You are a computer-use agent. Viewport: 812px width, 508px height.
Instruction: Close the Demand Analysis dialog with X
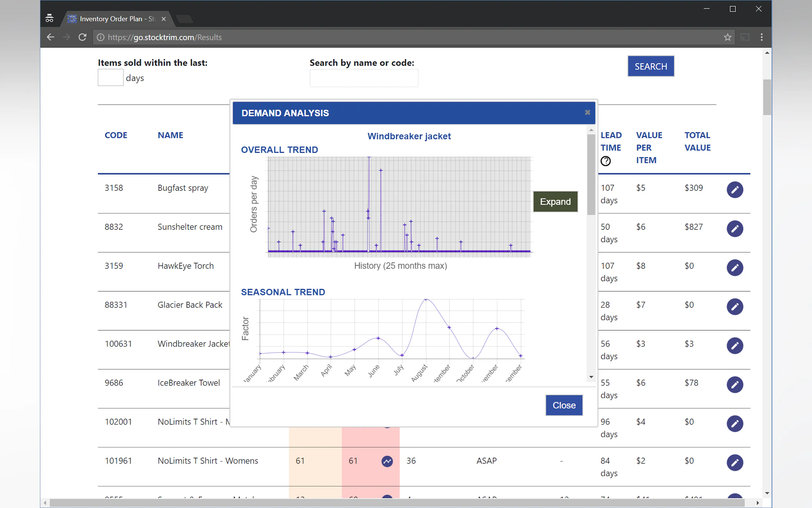[x=587, y=113]
